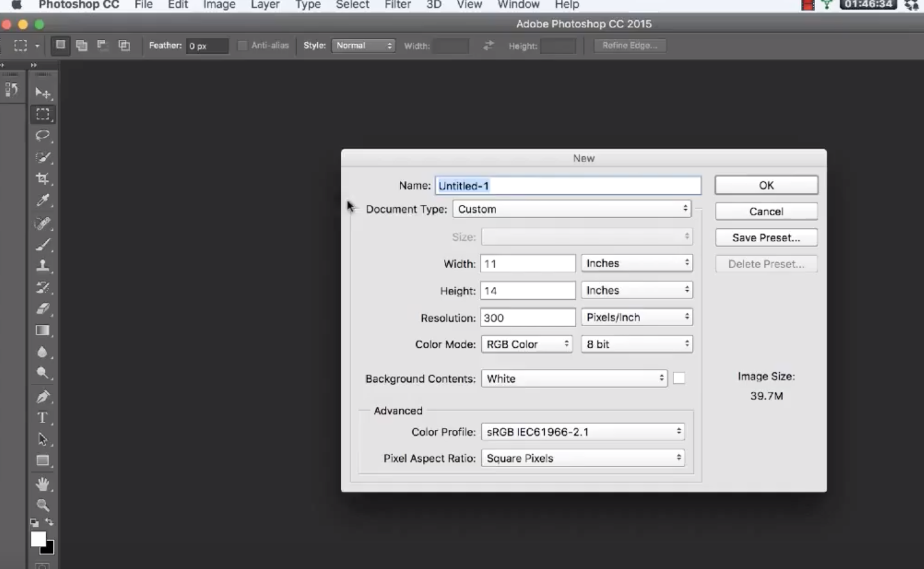
Task: Click the Width value field in dialog
Action: tap(528, 263)
